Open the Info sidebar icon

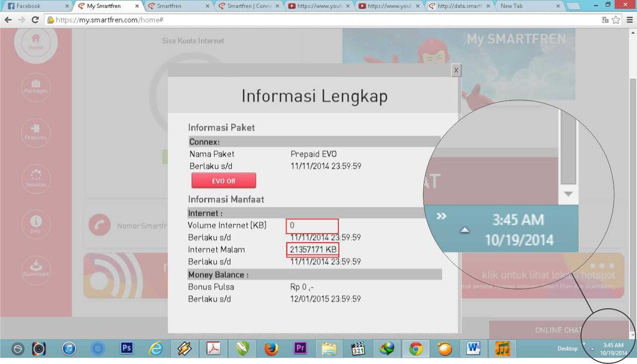(x=36, y=225)
